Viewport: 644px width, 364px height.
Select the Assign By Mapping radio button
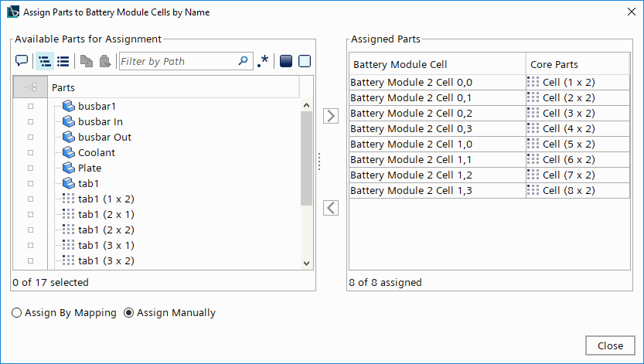(x=17, y=313)
